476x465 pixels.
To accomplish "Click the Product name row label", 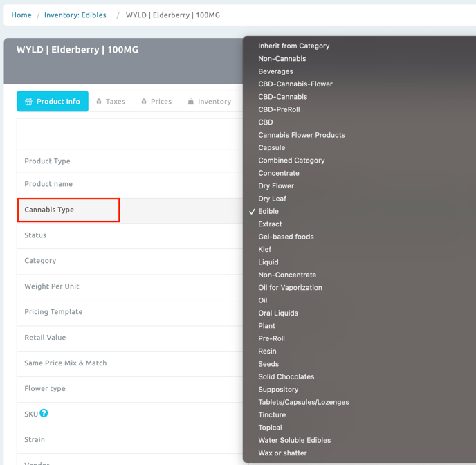I will (x=48, y=184).
